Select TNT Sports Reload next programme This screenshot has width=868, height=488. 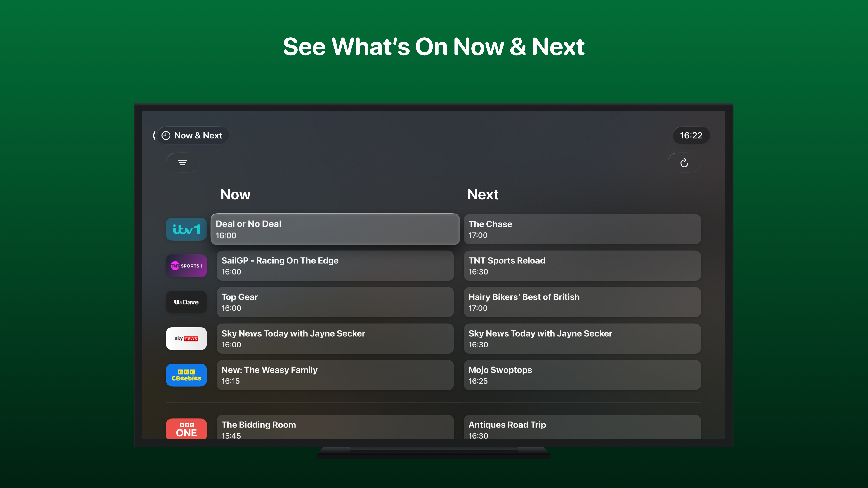[582, 266]
